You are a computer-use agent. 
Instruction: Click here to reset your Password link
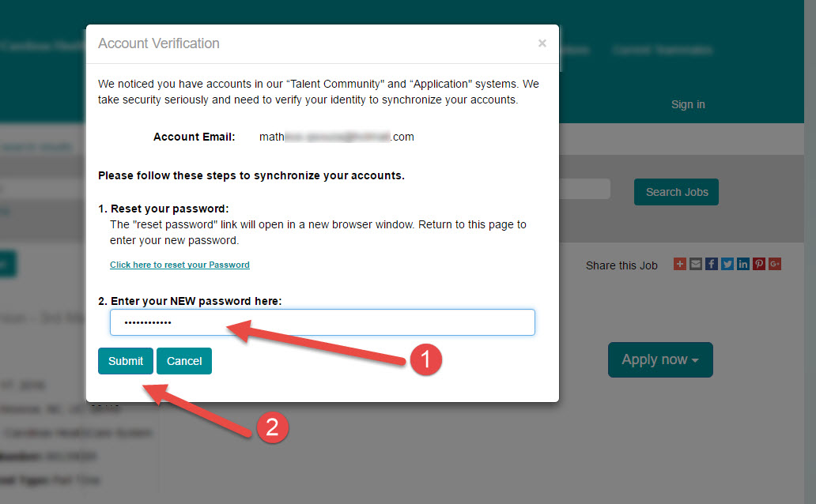[x=179, y=265]
